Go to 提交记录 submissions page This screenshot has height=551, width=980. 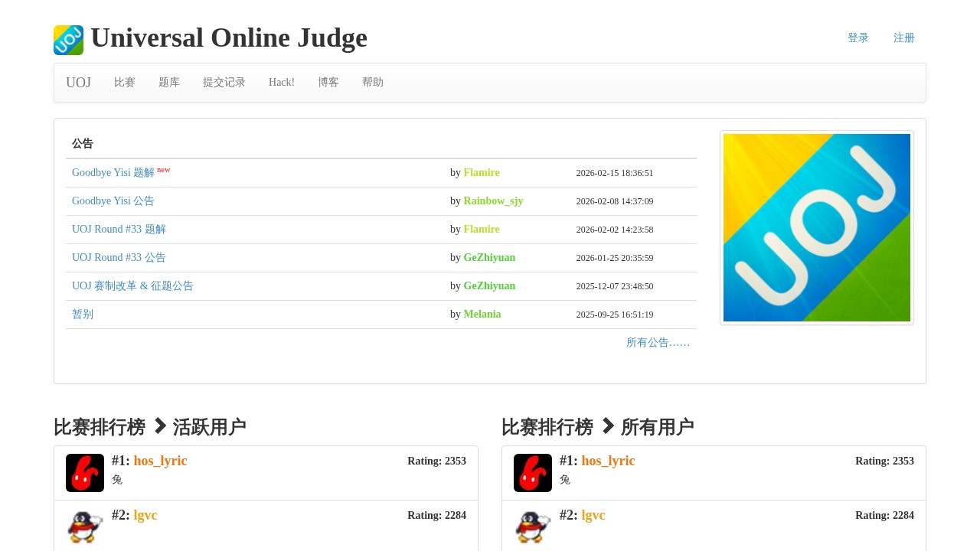(224, 83)
